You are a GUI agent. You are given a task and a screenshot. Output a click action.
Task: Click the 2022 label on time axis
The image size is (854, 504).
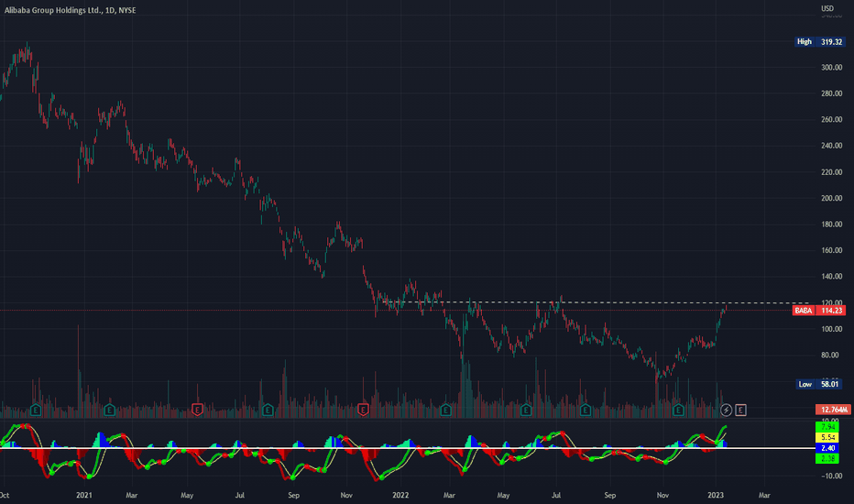[400, 495]
